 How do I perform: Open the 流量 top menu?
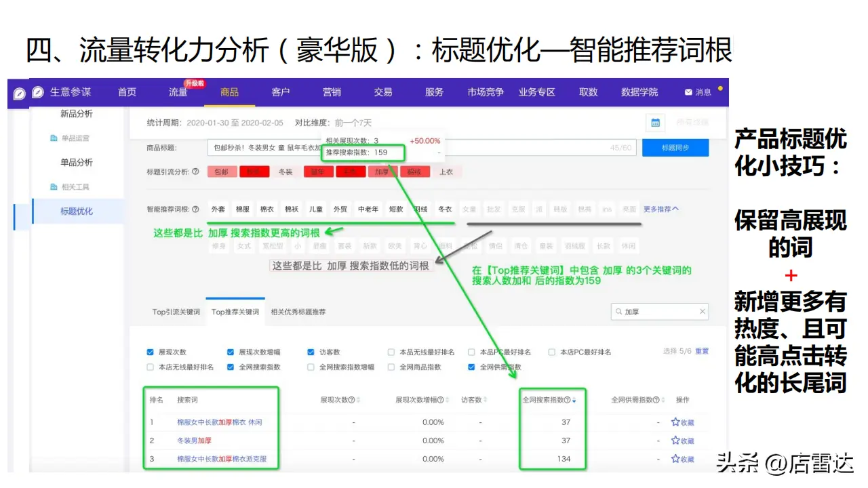tap(178, 92)
